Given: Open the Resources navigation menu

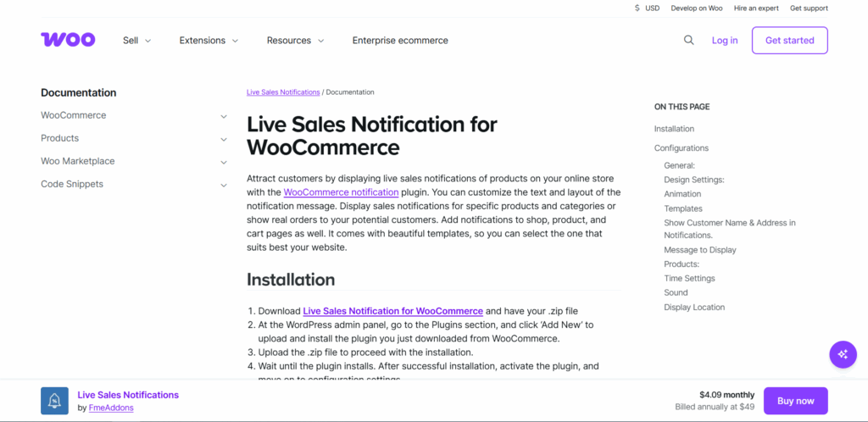Looking at the screenshot, I should [295, 41].
